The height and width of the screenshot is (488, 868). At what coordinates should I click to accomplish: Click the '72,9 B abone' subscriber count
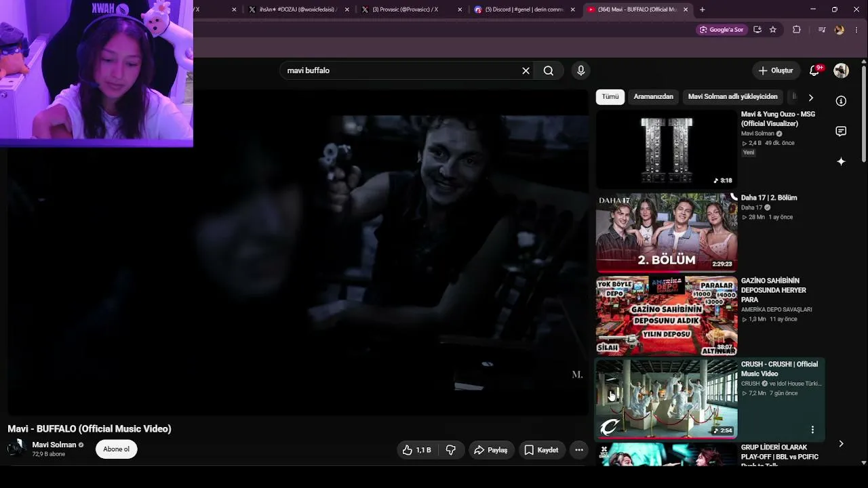49,454
